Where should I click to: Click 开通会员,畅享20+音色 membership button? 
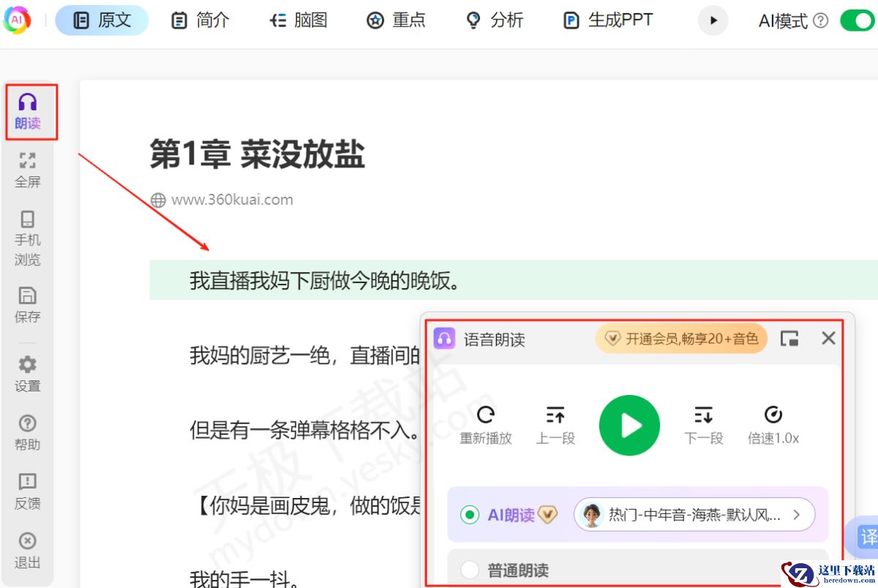pyautogui.click(x=682, y=339)
